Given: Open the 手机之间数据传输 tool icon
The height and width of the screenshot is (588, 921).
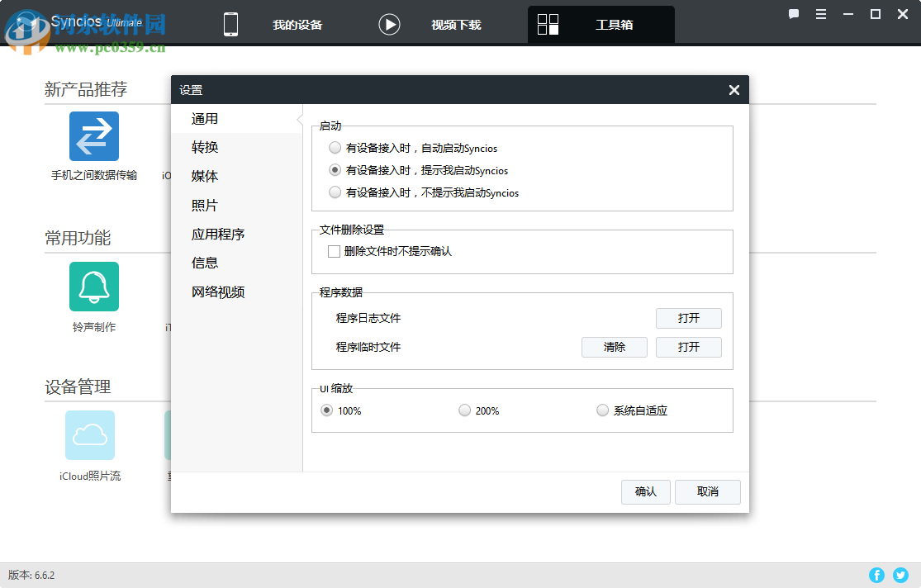Looking at the screenshot, I should pos(93,135).
